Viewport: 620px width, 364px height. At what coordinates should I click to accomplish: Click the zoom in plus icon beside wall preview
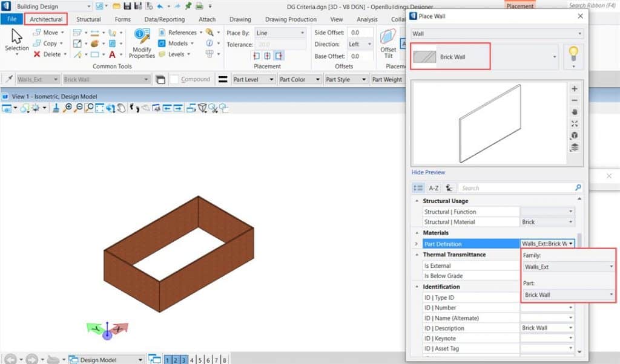click(575, 89)
